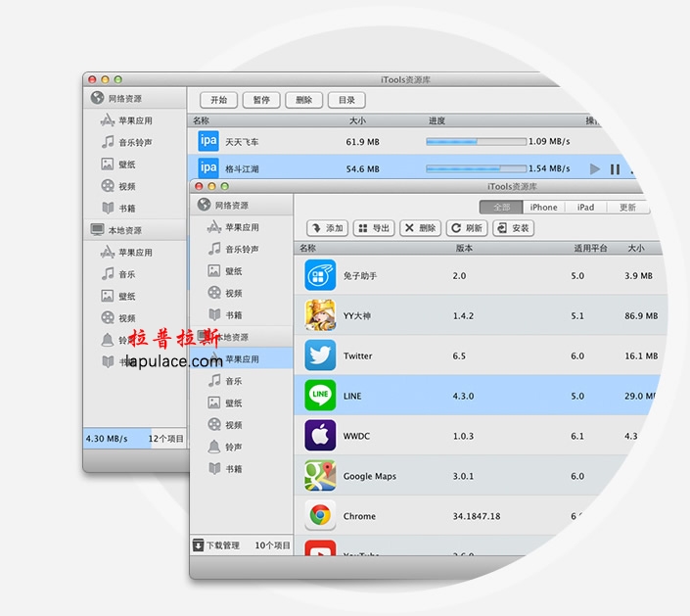Viewport: 690px width, 616px height.
Task: Select local 壁纸 in back window
Action: 135,296
